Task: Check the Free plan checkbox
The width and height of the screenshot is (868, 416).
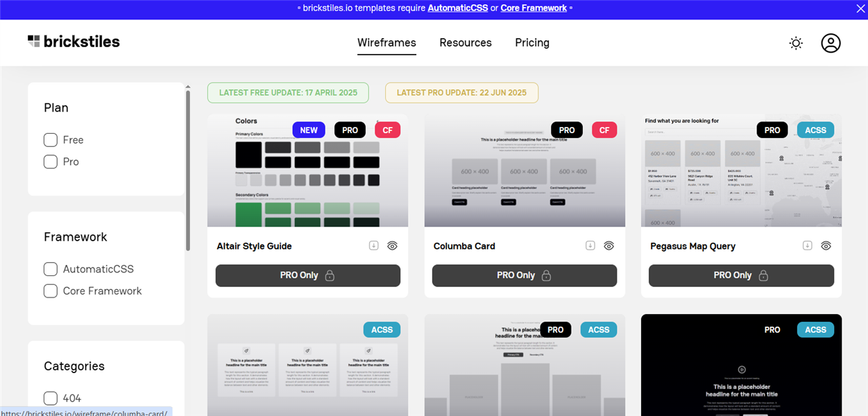Action: [x=51, y=140]
